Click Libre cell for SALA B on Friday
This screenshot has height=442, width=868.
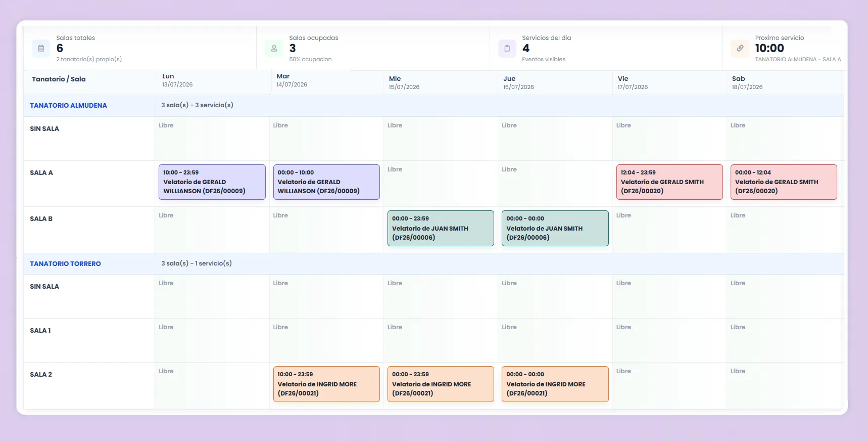(x=669, y=230)
